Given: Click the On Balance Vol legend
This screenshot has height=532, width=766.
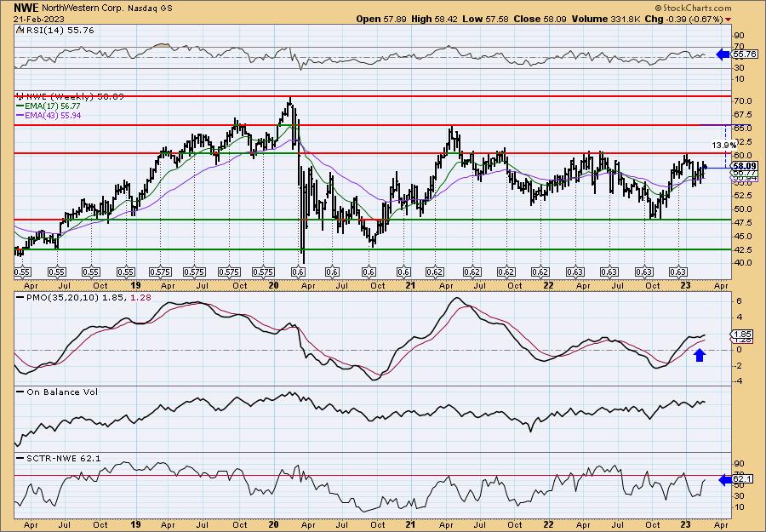Looking at the screenshot, I should (x=57, y=392).
